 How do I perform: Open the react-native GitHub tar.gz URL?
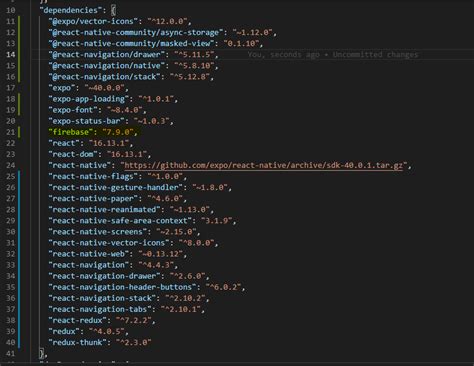pyautogui.click(x=263, y=165)
